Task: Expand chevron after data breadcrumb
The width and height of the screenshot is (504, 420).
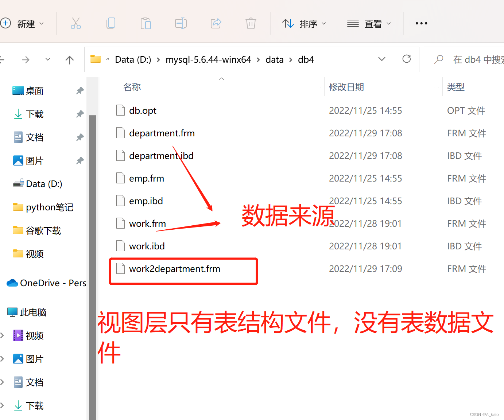Action: (291, 60)
